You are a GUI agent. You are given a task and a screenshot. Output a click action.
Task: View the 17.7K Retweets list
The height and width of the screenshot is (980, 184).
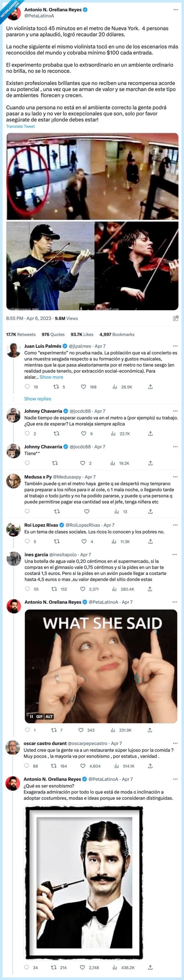click(21, 334)
